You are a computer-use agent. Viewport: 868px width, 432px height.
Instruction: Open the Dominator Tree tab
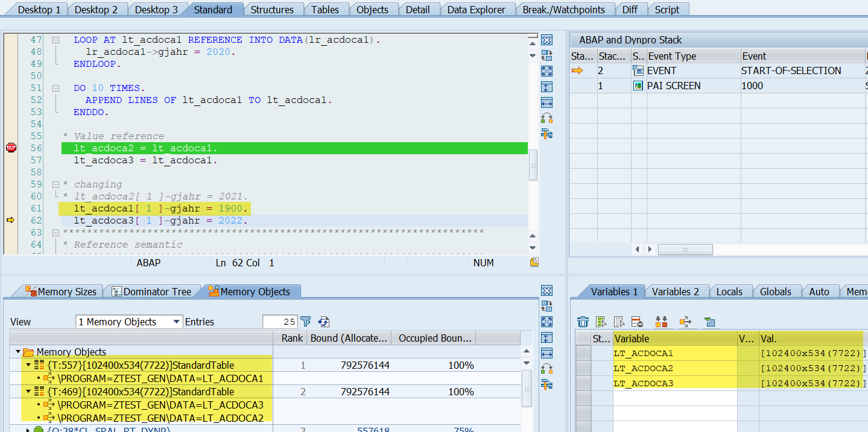(x=153, y=291)
